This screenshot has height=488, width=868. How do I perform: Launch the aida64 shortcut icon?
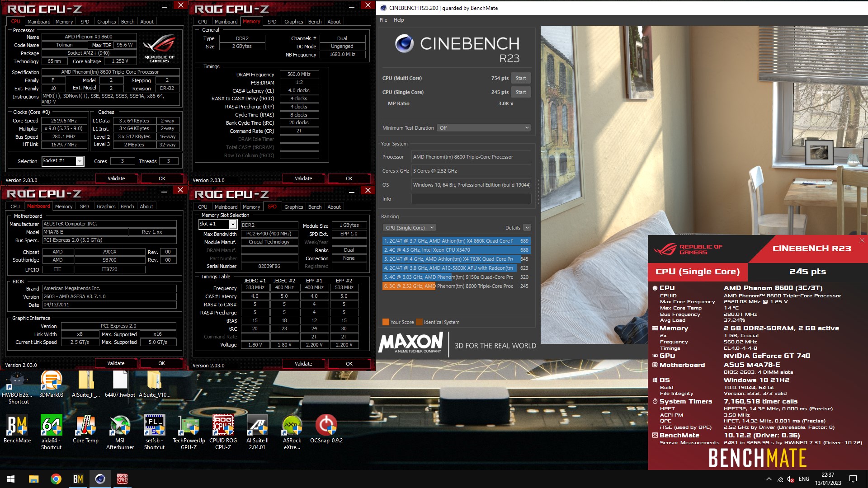click(51, 432)
